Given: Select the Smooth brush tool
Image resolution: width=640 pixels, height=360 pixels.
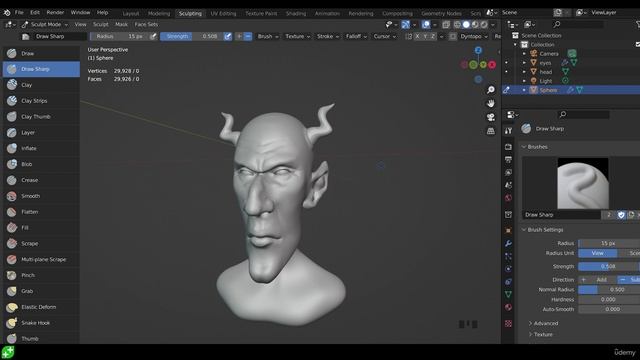Looking at the screenshot, I should click(41, 196).
